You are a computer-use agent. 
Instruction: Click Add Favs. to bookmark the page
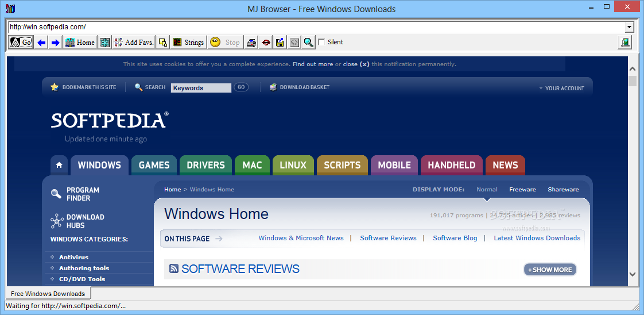134,43
